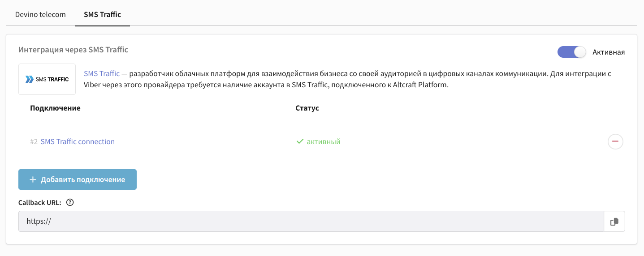This screenshot has height=256, width=644.
Task: Click the SMS Traffic logo image
Action: (x=47, y=79)
